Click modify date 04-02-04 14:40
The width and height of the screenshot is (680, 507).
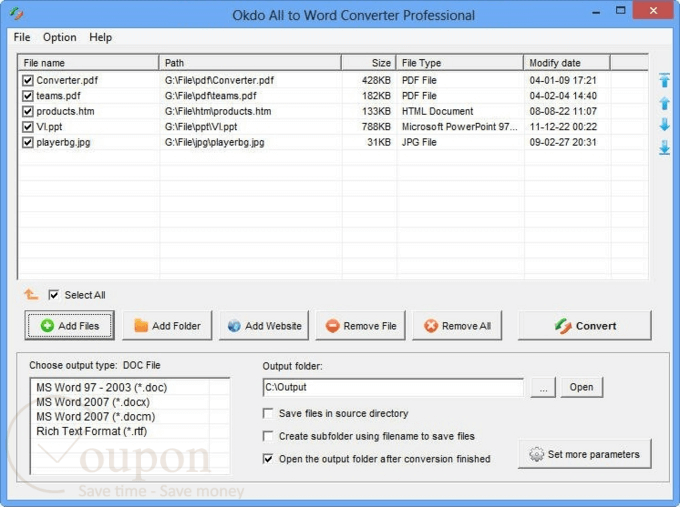563,96
